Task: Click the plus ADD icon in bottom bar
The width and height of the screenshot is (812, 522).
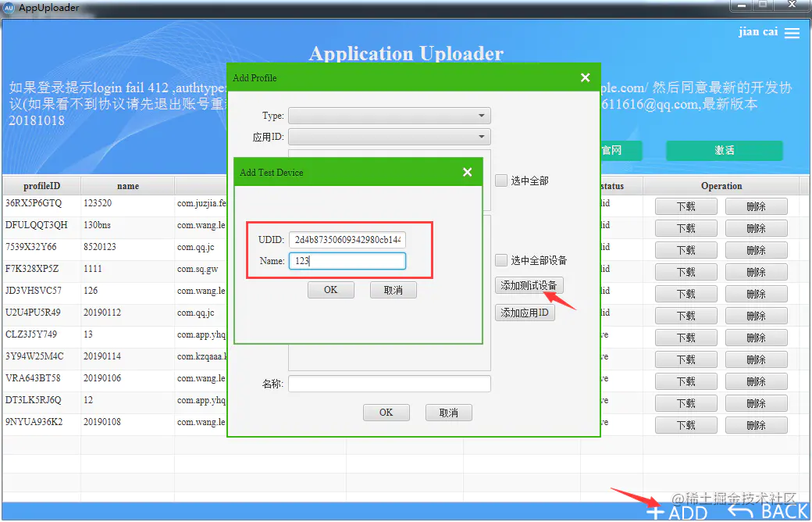Action: tap(656, 514)
